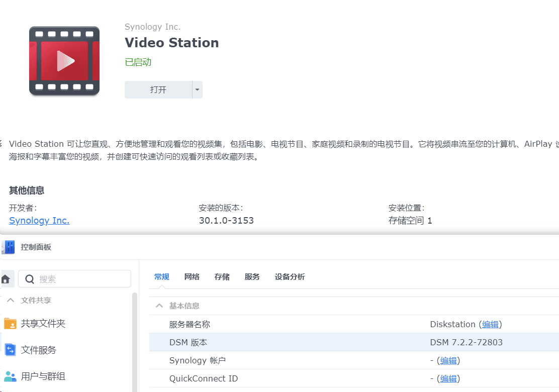Click the 其他信息 heading
559x392 pixels.
[27, 190]
